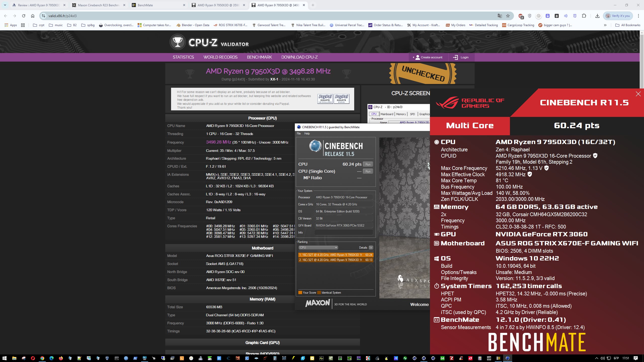Viewport: 644px width, 362px height.
Task: Switch to the BenchMate browser tab
Action: (x=158, y=5)
